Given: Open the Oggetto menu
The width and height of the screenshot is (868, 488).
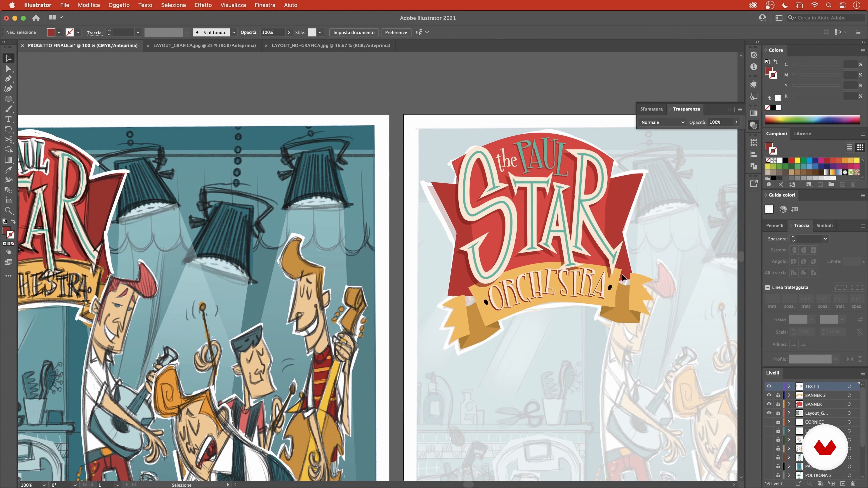Looking at the screenshot, I should (119, 5).
